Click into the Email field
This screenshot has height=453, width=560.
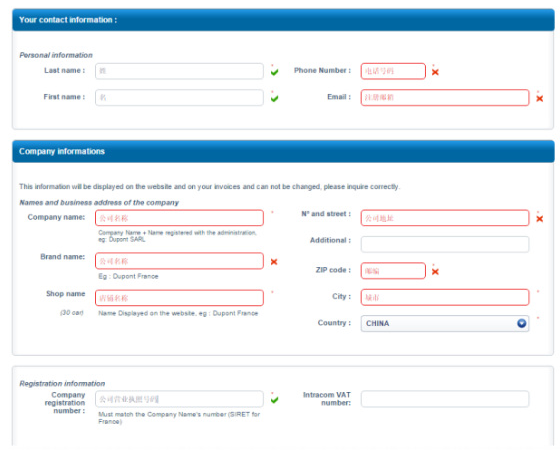tap(445, 98)
